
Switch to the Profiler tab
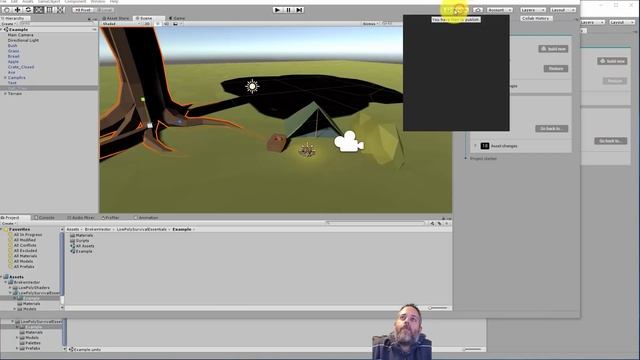(x=110, y=218)
